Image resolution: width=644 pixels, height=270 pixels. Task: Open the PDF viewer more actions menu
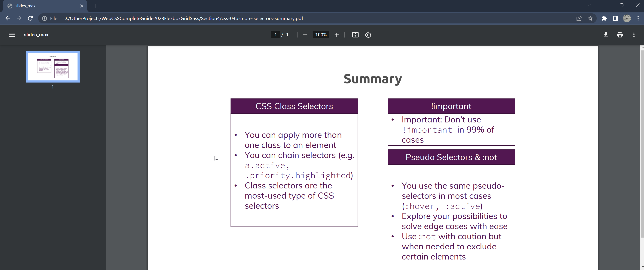634,35
